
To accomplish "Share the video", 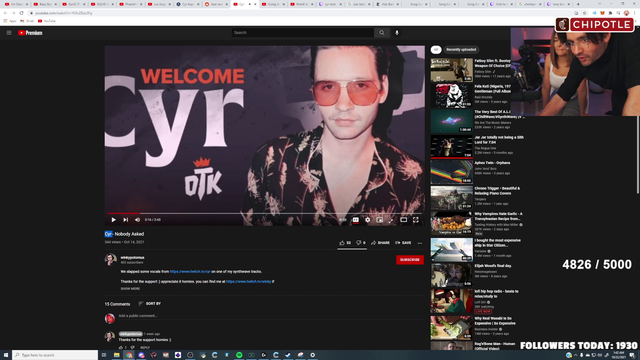I will click(380, 243).
